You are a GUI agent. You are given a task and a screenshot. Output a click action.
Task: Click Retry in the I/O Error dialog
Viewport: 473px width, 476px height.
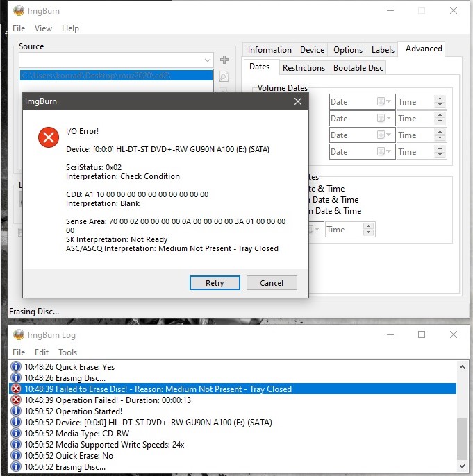(215, 283)
